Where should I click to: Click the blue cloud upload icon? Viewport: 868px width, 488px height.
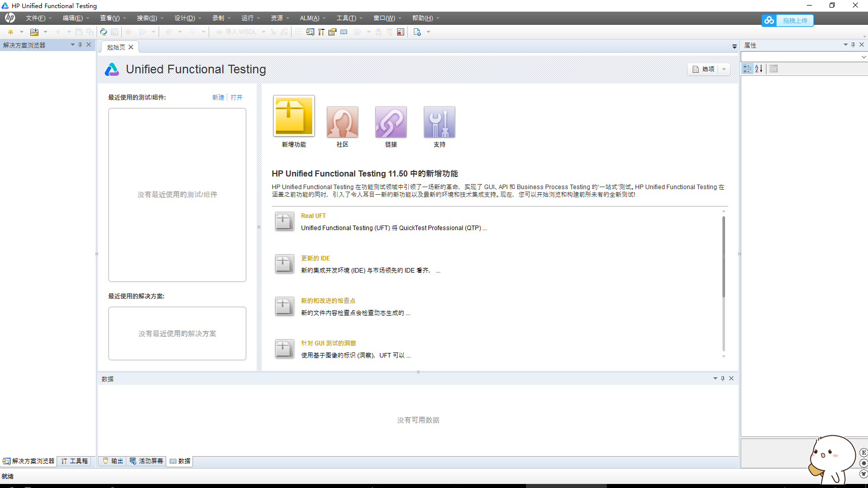(x=769, y=20)
